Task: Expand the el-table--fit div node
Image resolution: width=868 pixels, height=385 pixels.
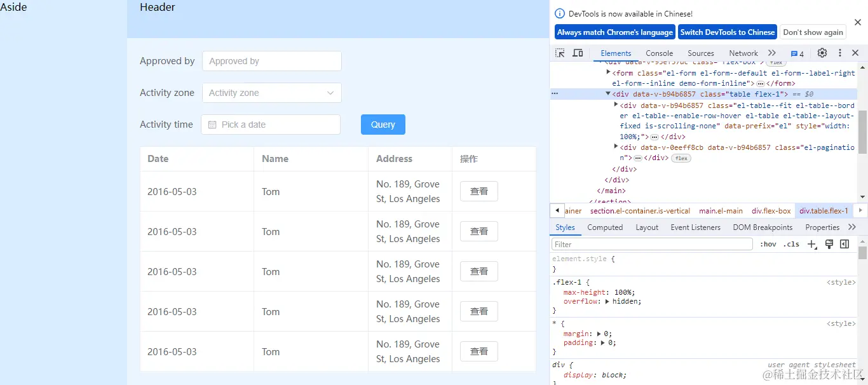Action: 616,104
